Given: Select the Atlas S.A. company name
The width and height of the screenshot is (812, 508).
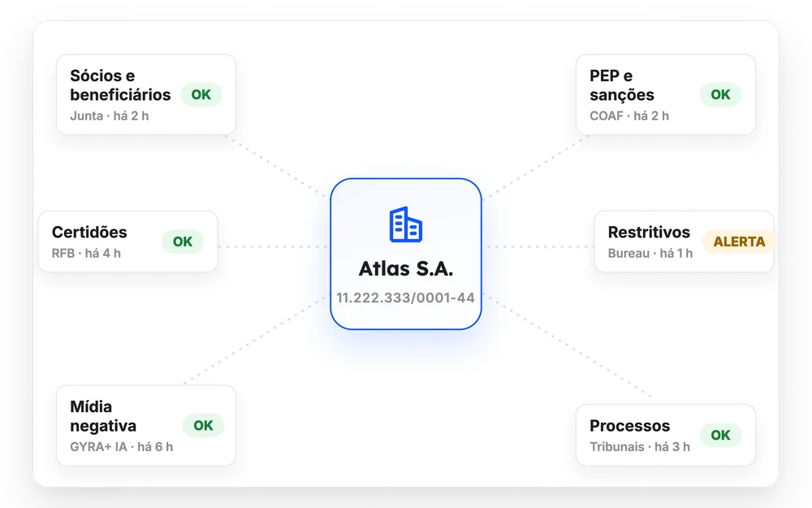Looking at the screenshot, I should pos(405,268).
